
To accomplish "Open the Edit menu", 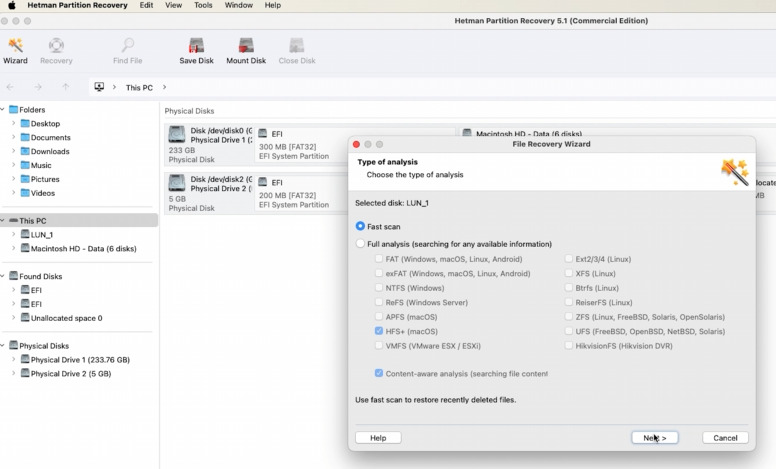I will tap(146, 5).
